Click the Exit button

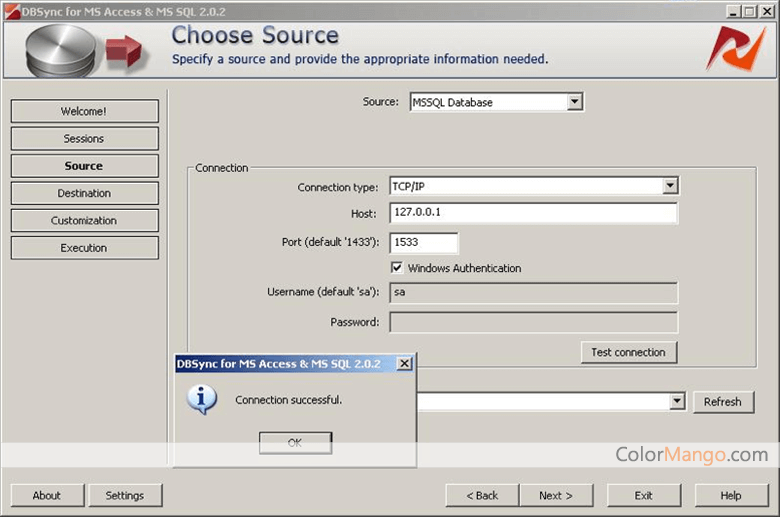tap(644, 496)
